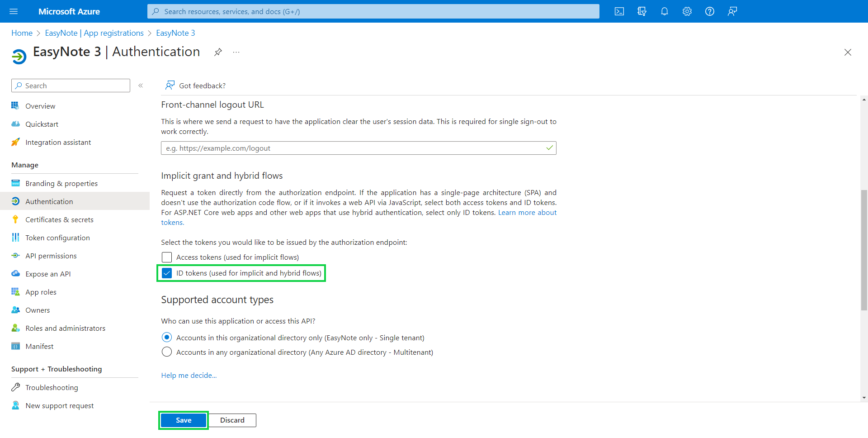
Task: Enable Access tokens for implicit flows
Action: [166, 257]
